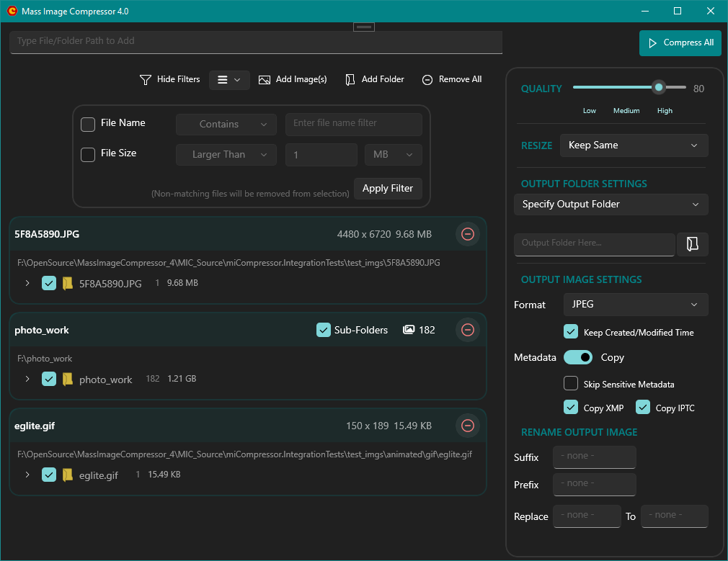Select the 5F8A5890.JPG card title
728x561 pixels.
click(47, 234)
